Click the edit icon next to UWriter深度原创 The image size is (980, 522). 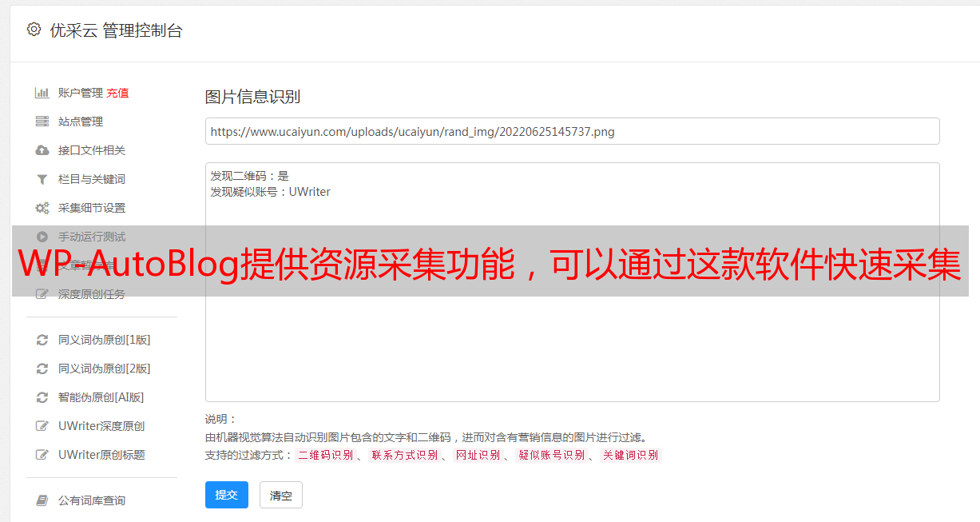coord(42,426)
